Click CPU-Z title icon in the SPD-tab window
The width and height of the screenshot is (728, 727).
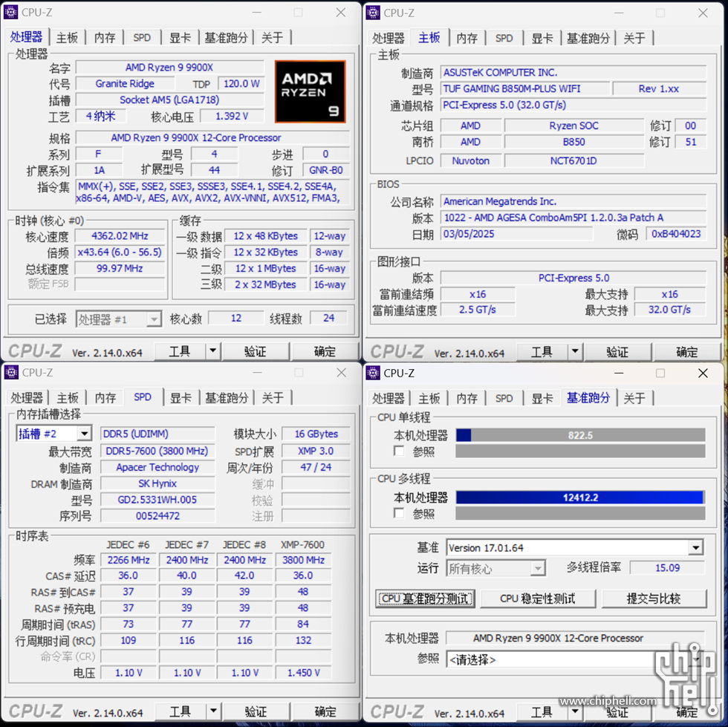[10, 372]
